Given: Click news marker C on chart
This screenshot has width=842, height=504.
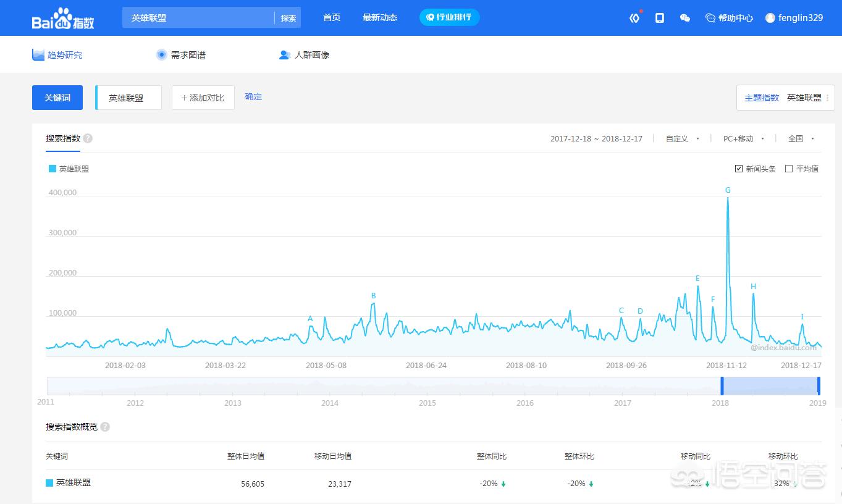Looking at the screenshot, I should pos(621,311).
